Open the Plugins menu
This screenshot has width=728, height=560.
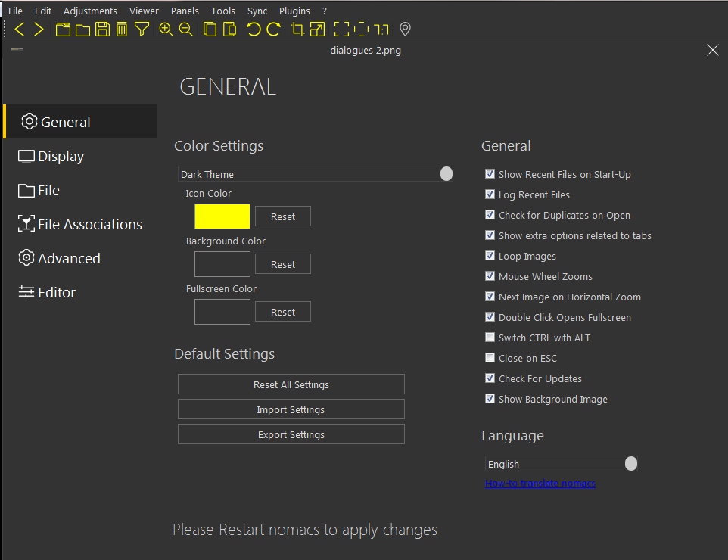pos(294,11)
